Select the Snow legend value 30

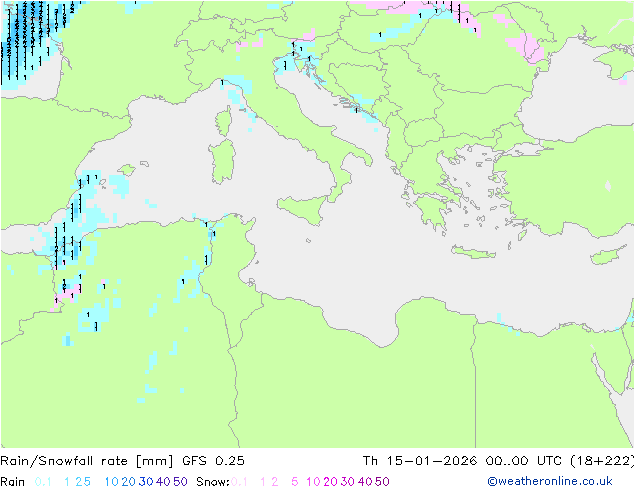tap(347, 482)
